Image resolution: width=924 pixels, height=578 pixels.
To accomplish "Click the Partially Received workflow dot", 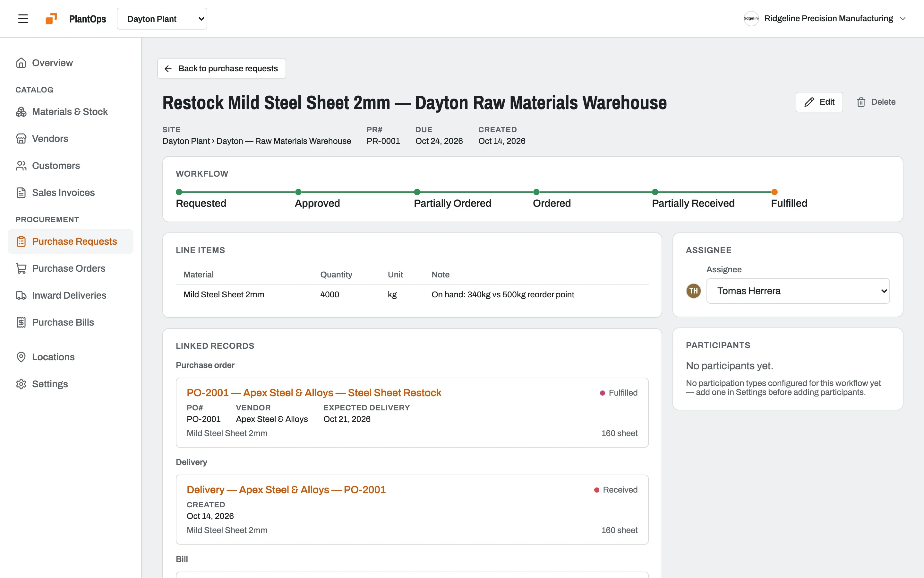I will [655, 192].
